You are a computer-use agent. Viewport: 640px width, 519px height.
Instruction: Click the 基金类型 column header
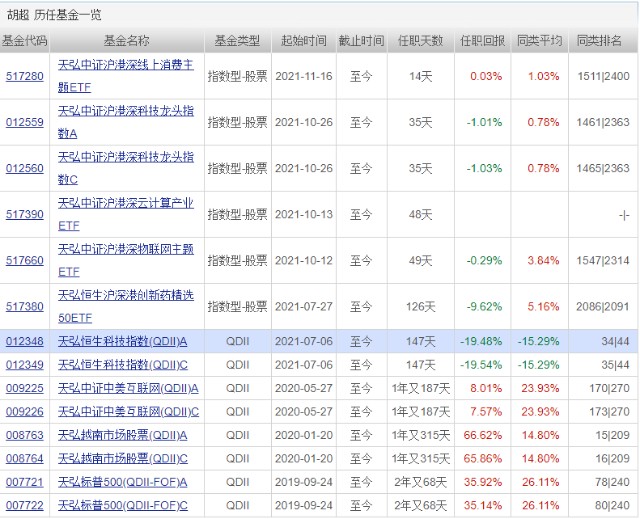tap(238, 41)
